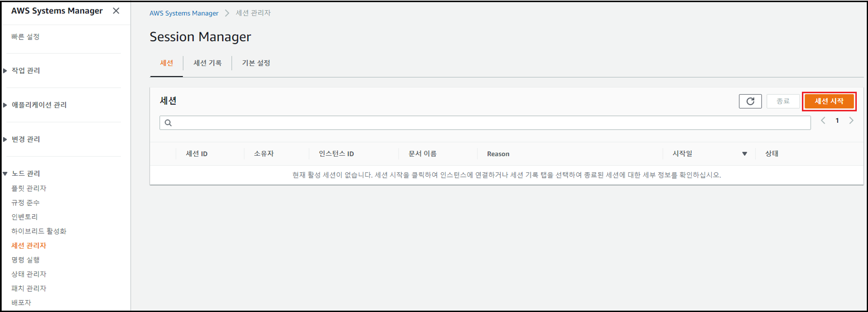This screenshot has height=312, width=868.
Task: Go to previous page of sessions
Action: (823, 121)
